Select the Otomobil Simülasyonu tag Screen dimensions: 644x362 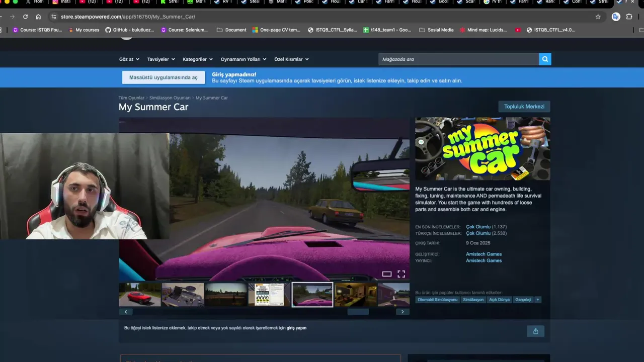click(438, 300)
